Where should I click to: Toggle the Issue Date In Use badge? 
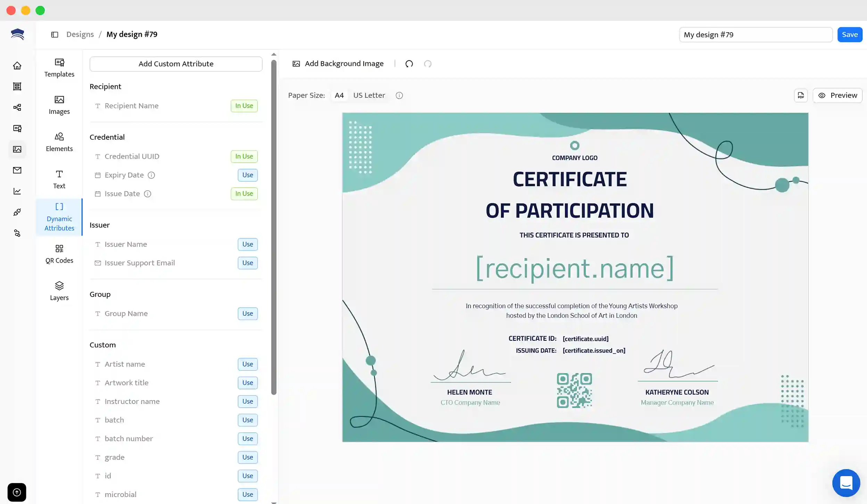click(x=244, y=193)
